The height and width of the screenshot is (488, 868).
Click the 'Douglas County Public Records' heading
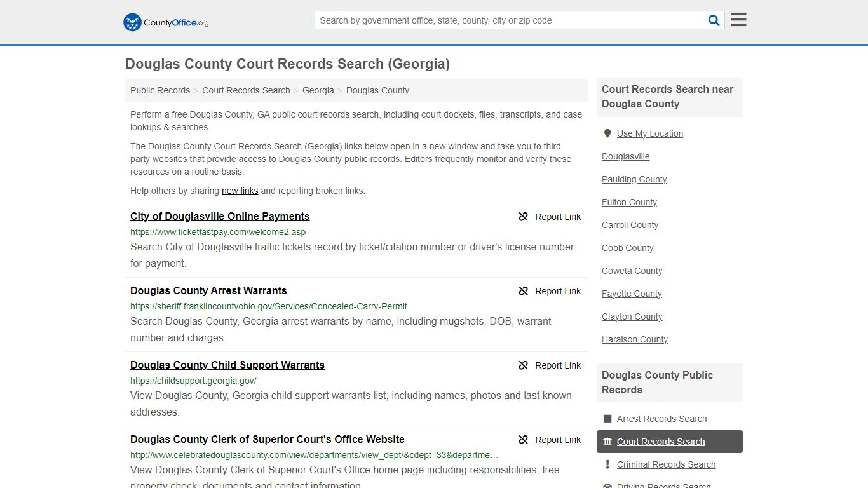point(657,383)
